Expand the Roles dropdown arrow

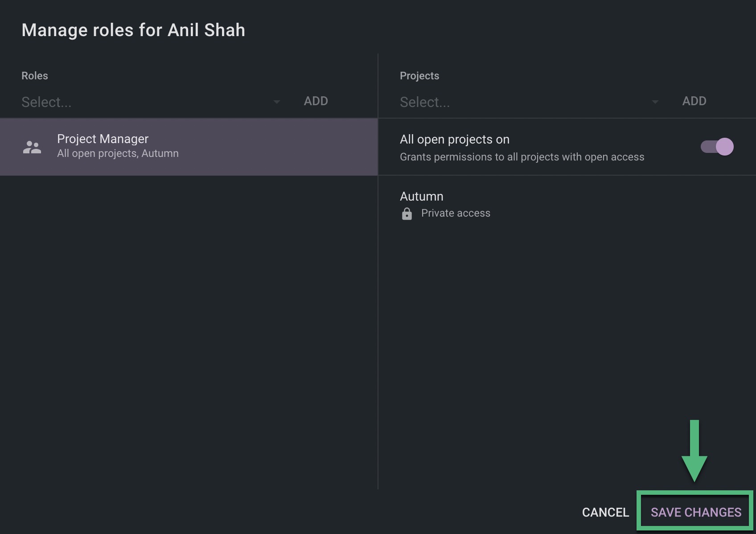tap(276, 102)
